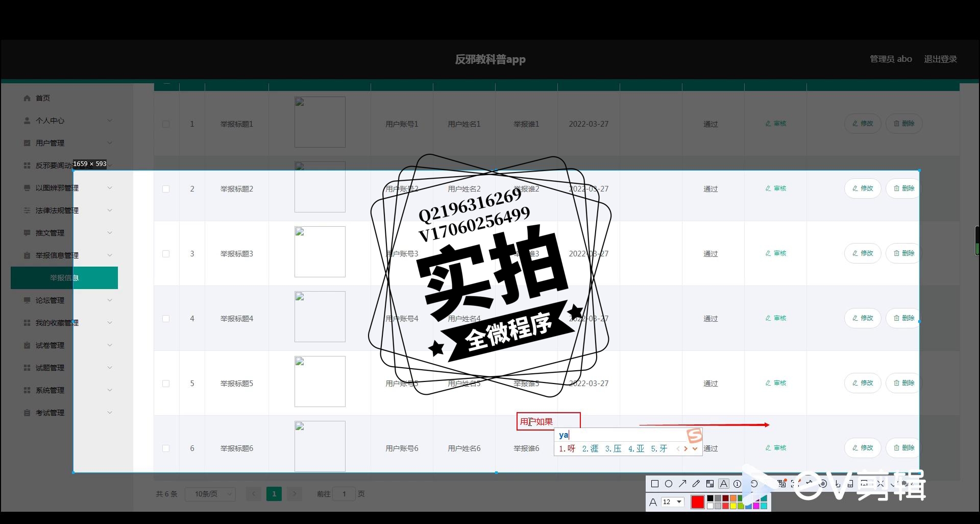
Task: Go to the next IME candidate page
Action: (686, 448)
